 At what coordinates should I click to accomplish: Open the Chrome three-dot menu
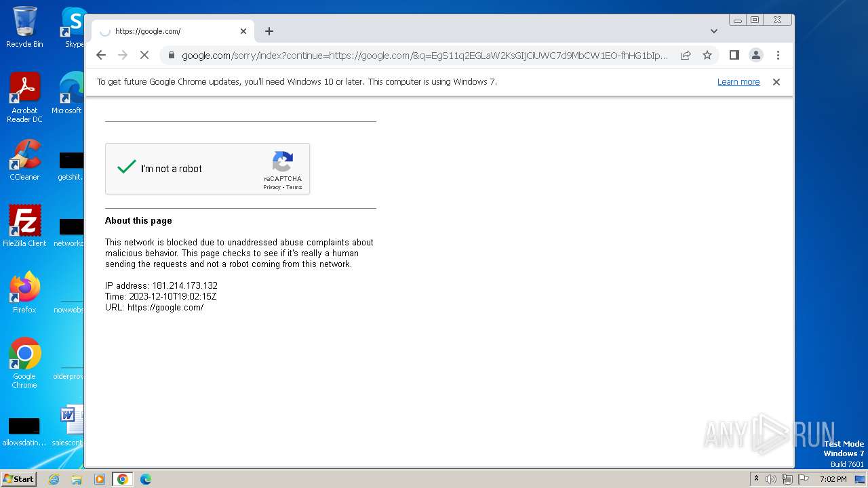coord(778,55)
